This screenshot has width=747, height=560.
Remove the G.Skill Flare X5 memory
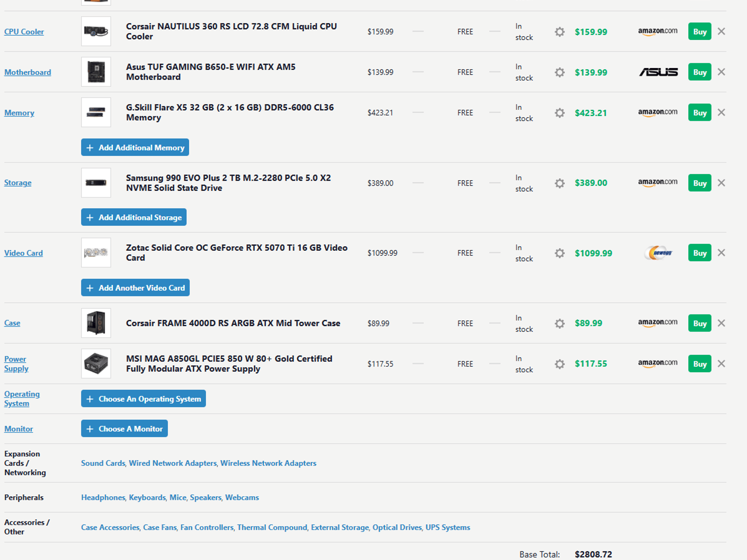click(721, 112)
